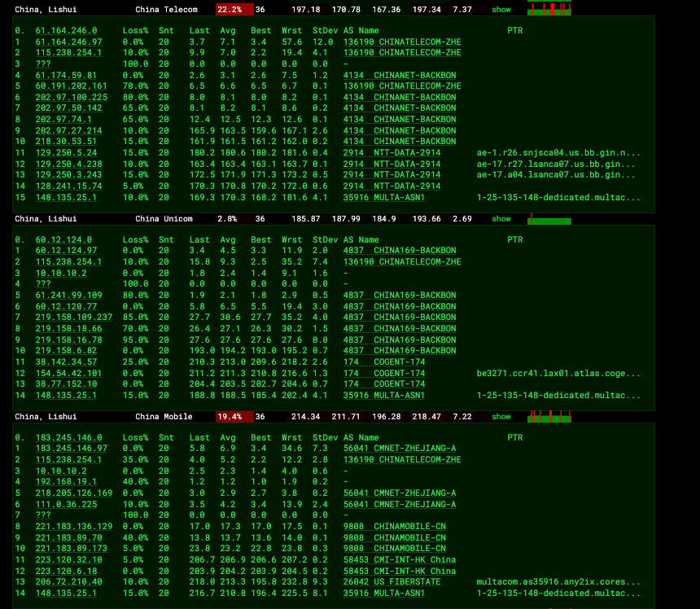Open IP address 129.250.5.24
Viewport: 700px width, 609px height.
click(x=66, y=152)
